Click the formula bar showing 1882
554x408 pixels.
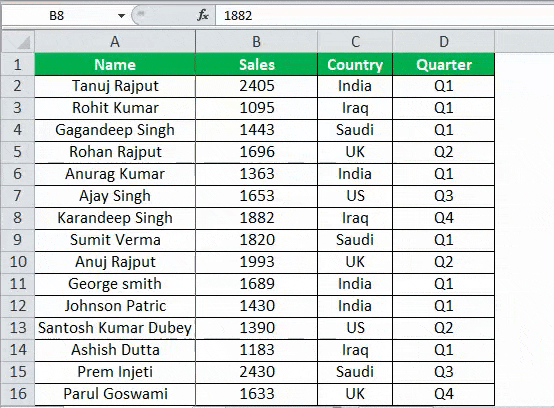click(x=384, y=16)
